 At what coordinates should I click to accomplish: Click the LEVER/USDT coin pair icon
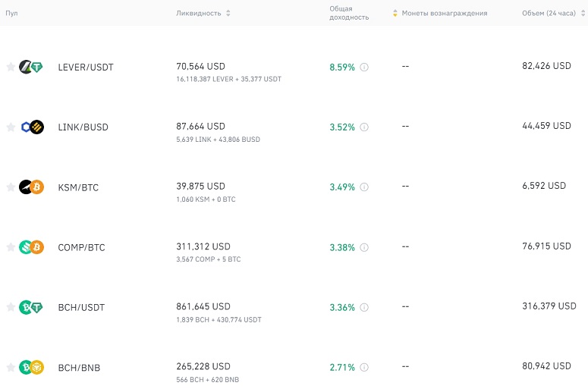click(31, 67)
